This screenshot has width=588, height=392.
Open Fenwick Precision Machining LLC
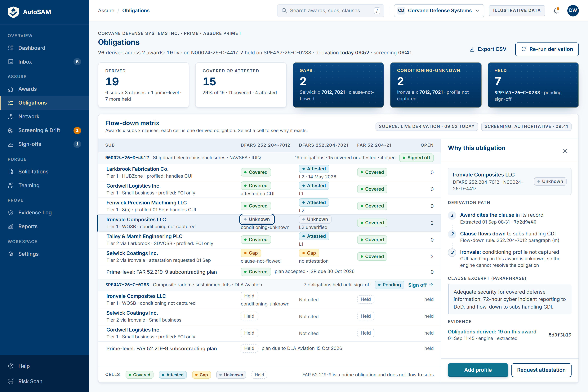coord(146,203)
